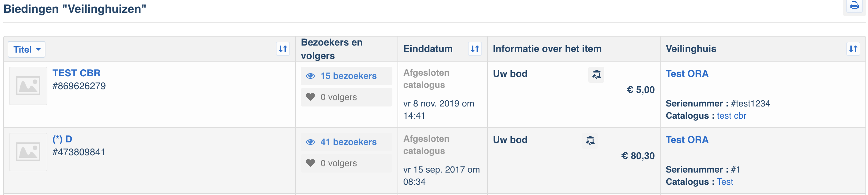Click the 0 volgers button for TEST CBR
The image size is (868, 195).
[x=346, y=97]
